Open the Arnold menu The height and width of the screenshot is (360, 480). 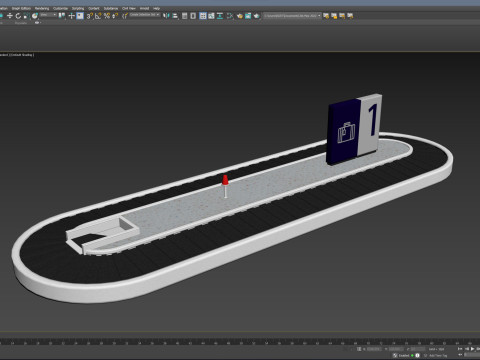click(144, 8)
